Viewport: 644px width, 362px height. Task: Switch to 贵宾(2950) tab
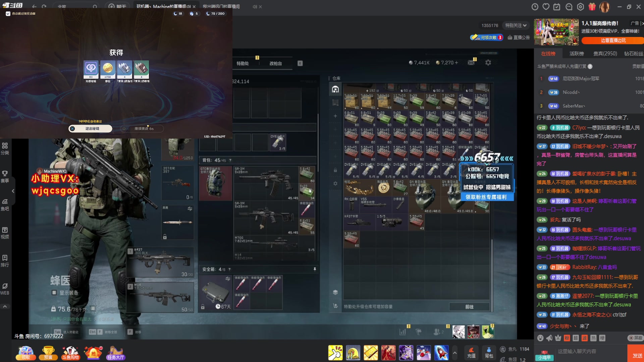point(605,54)
